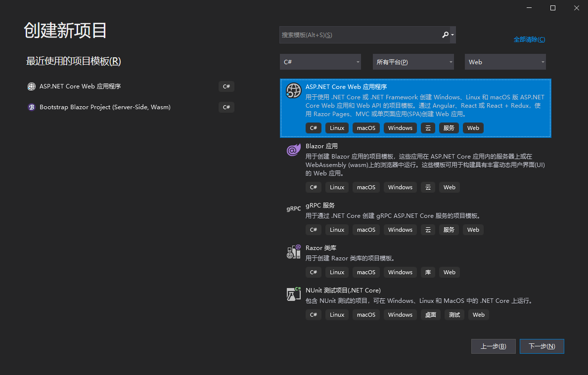Select the Blazor 应用 purple icon
Viewport: 588px width, 375px height.
tap(294, 150)
